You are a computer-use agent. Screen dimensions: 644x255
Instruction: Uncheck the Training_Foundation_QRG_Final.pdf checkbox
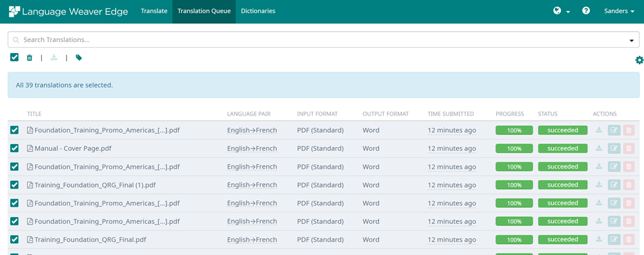coord(14,239)
